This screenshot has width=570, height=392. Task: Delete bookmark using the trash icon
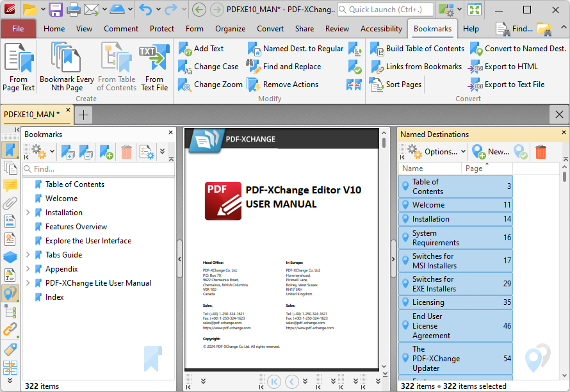pyautogui.click(x=126, y=152)
